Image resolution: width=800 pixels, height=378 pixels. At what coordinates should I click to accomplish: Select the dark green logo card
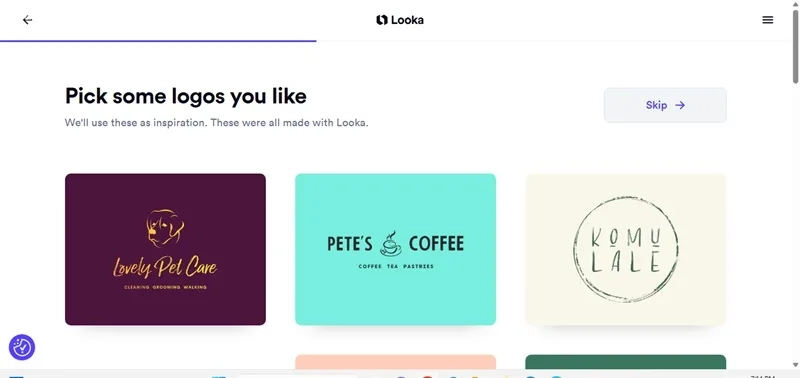626,362
